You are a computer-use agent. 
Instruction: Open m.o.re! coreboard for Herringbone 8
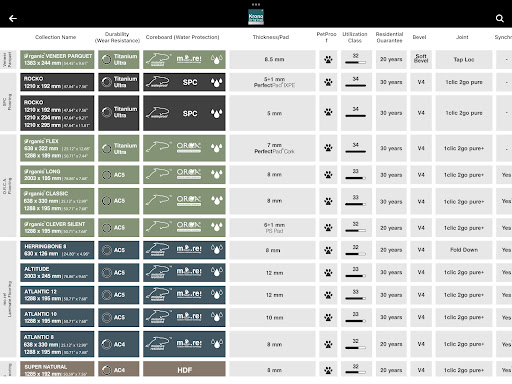[x=184, y=250]
